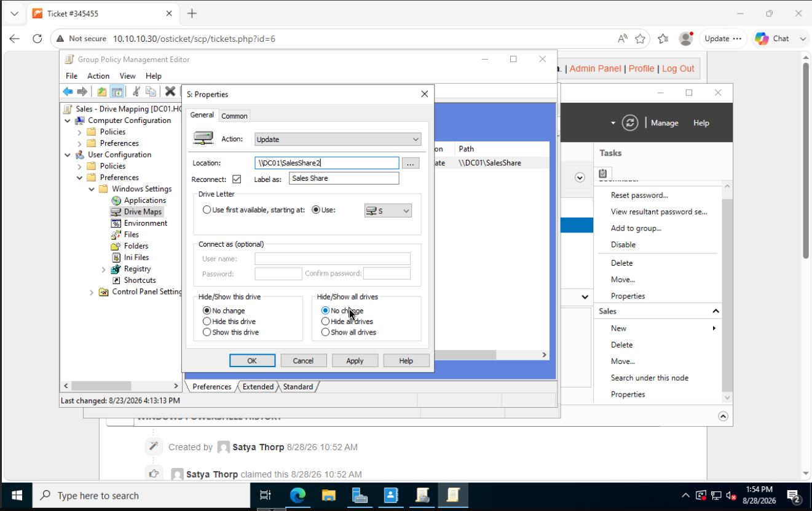Select 'No change' under Hide/Show this drive
This screenshot has height=511, width=812.
point(207,311)
